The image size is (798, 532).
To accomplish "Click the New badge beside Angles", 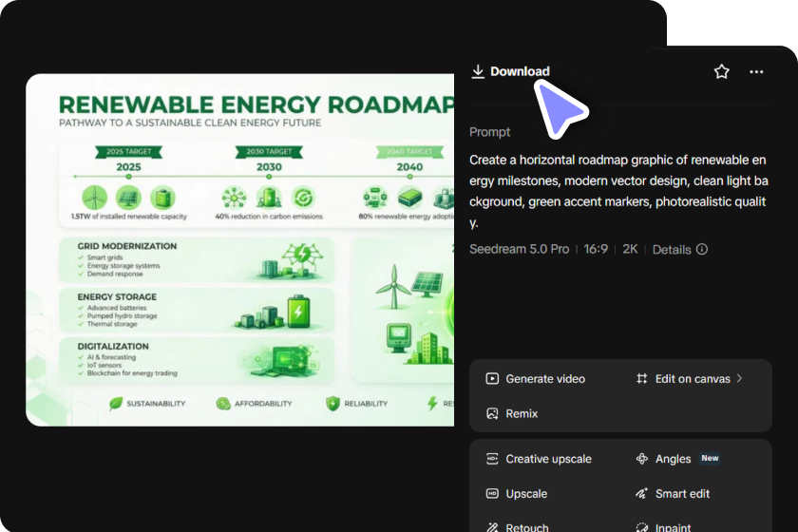I will tap(710, 458).
